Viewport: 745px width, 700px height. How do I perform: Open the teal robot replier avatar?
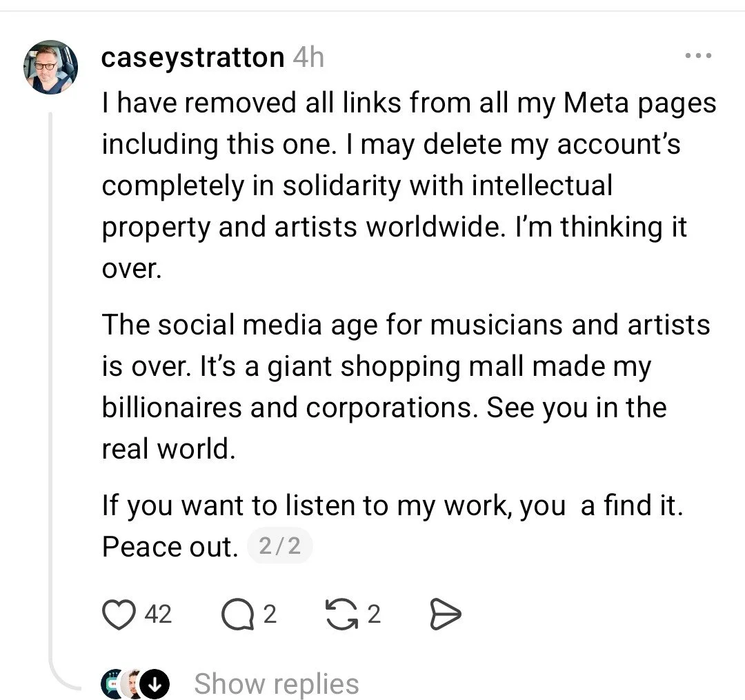112,684
